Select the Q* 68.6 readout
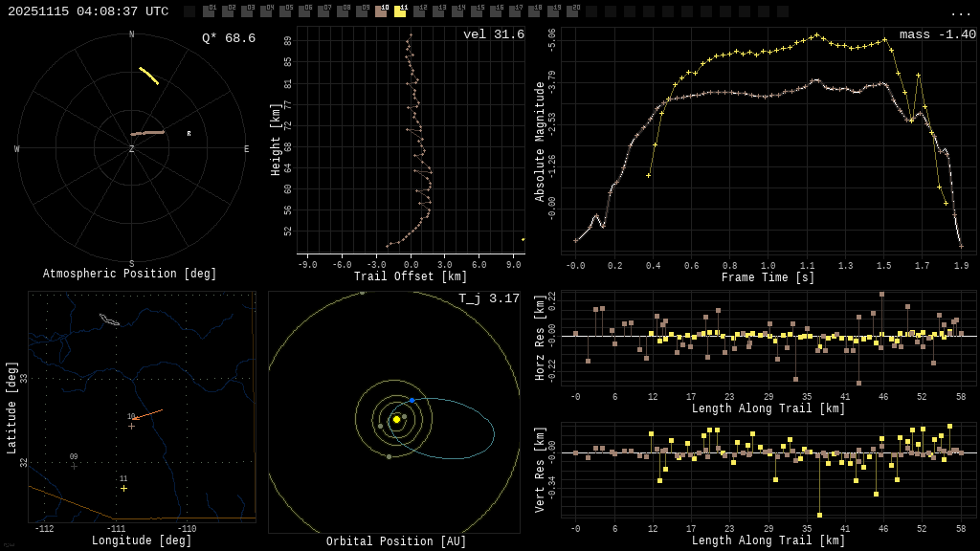 point(228,38)
